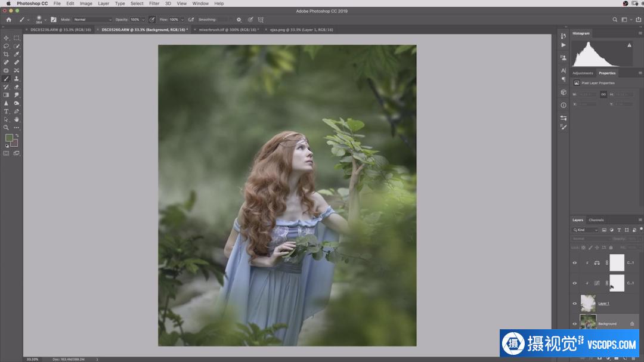This screenshot has height=362, width=644.
Task: Switch to the Adjustments tab
Action: 583,73
